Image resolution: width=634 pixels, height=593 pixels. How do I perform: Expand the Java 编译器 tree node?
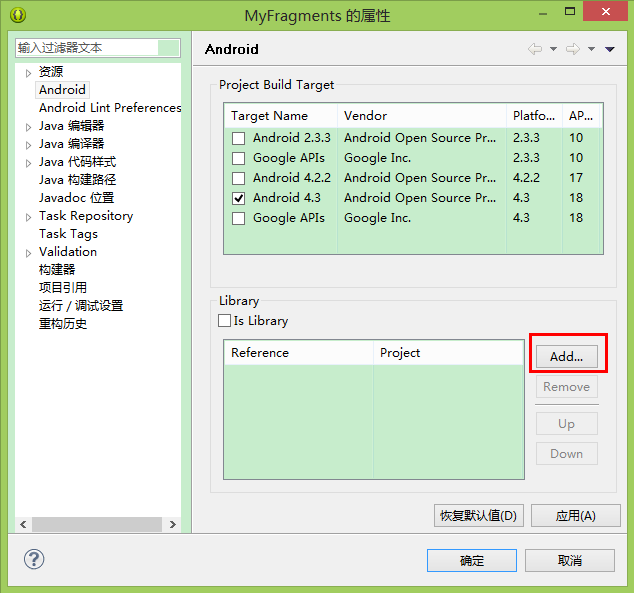point(28,145)
